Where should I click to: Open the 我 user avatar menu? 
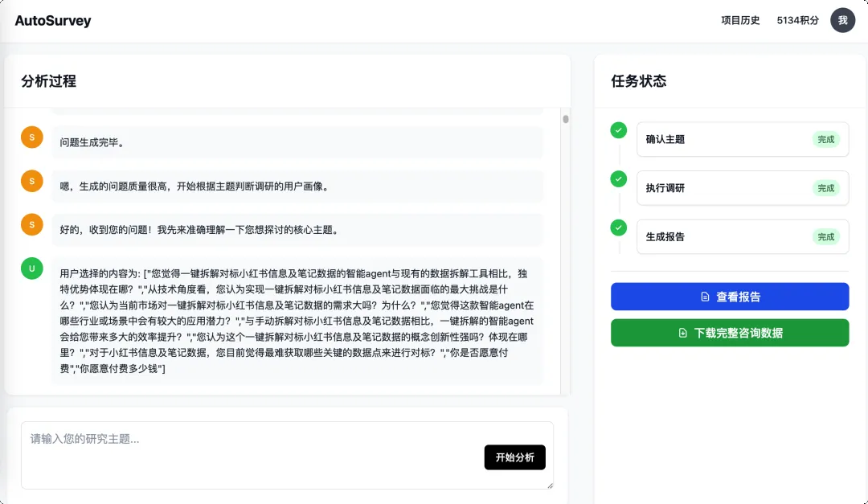(842, 20)
